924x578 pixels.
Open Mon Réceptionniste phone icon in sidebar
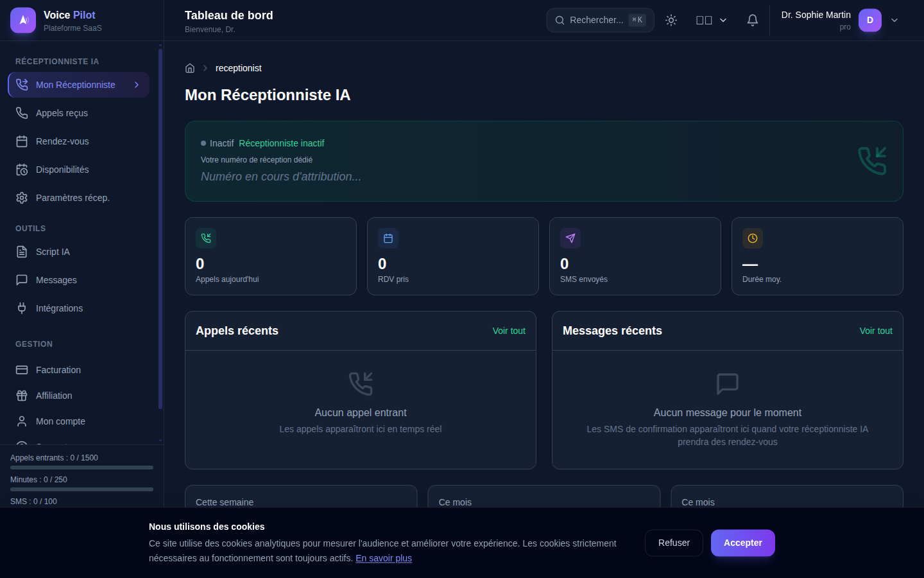22,85
